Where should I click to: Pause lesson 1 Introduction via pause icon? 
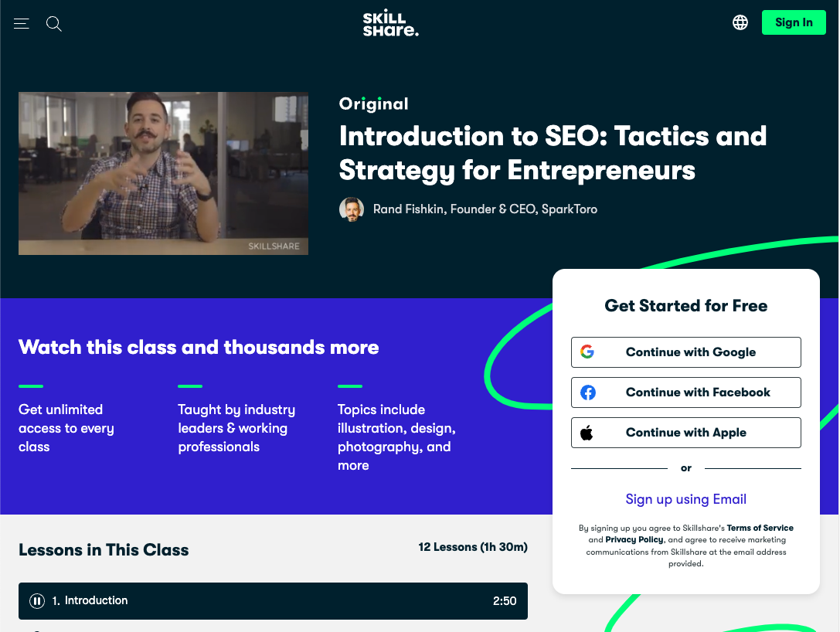click(37, 601)
